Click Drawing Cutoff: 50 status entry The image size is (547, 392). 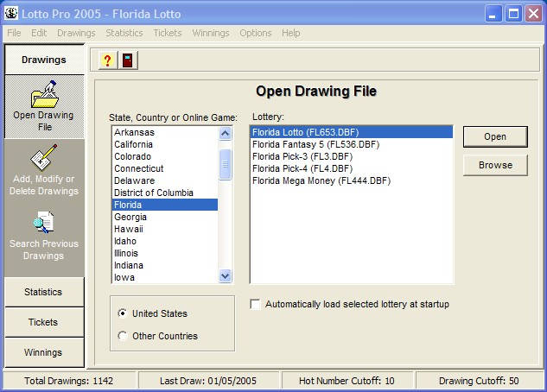(479, 381)
